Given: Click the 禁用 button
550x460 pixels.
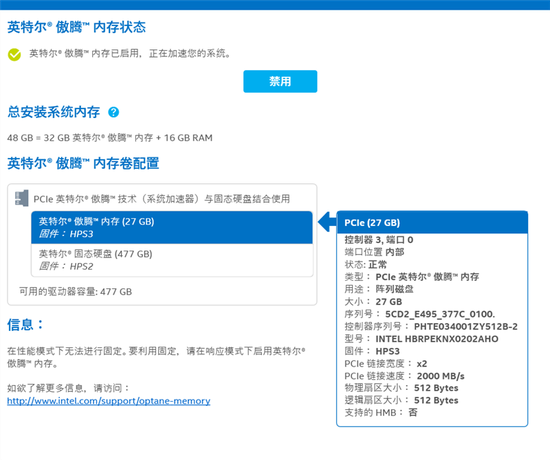Looking at the screenshot, I should point(280,81).
